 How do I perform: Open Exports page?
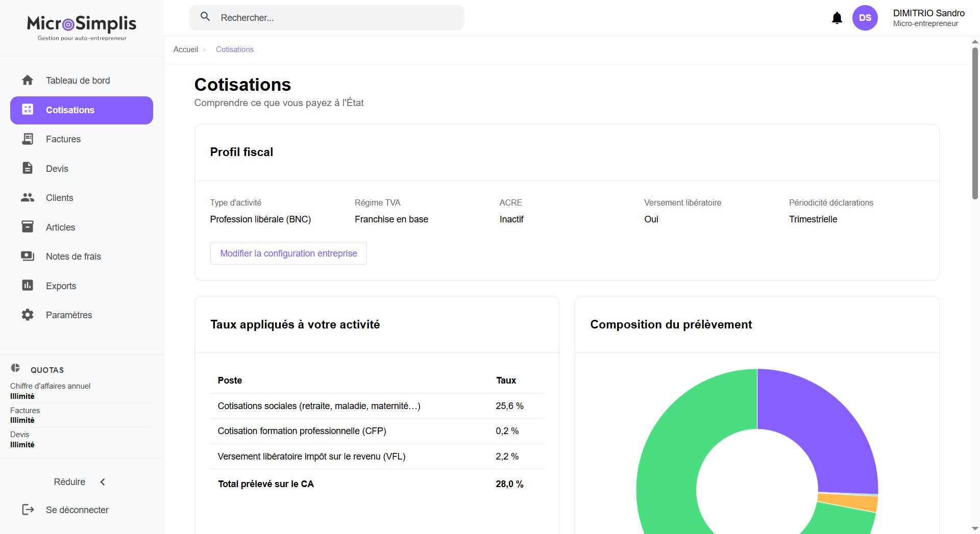pos(82,286)
